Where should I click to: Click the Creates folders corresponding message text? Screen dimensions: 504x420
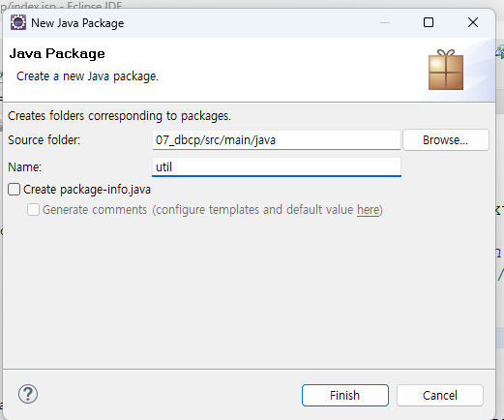coord(119,116)
